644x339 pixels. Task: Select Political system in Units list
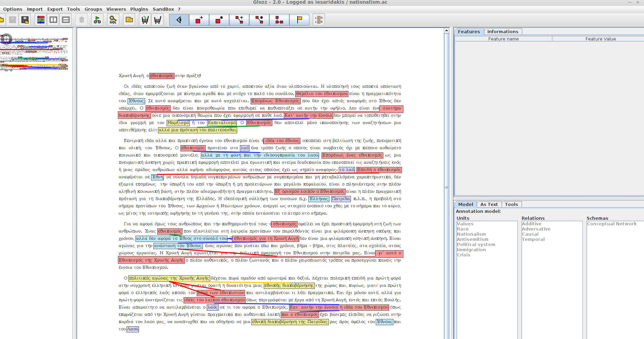point(476,244)
